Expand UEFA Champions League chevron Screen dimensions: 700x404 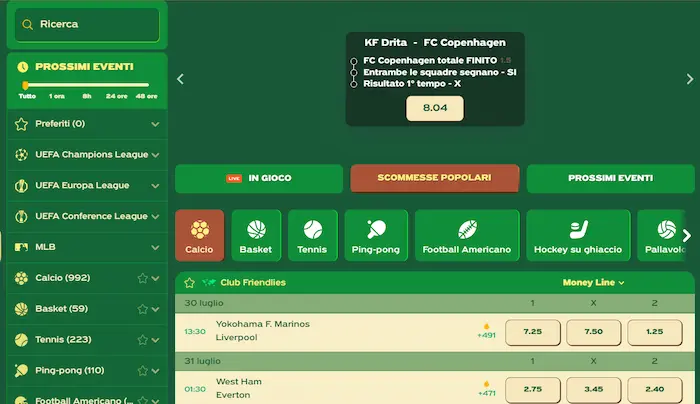point(155,155)
